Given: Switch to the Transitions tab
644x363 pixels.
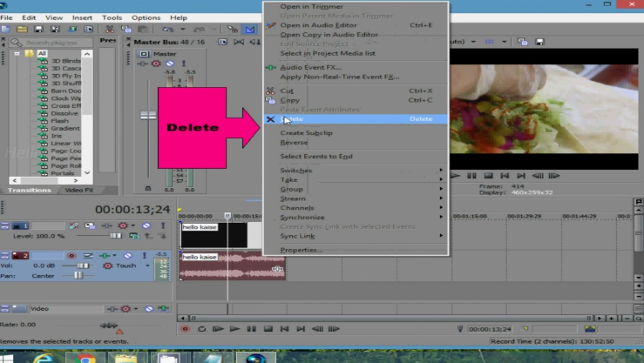Looking at the screenshot, I should (29, 191).
